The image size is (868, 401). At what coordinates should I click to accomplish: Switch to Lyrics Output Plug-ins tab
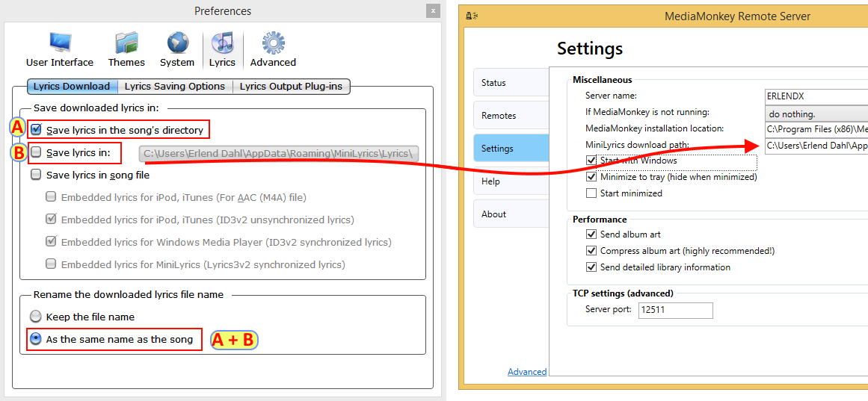click(291, 87)
